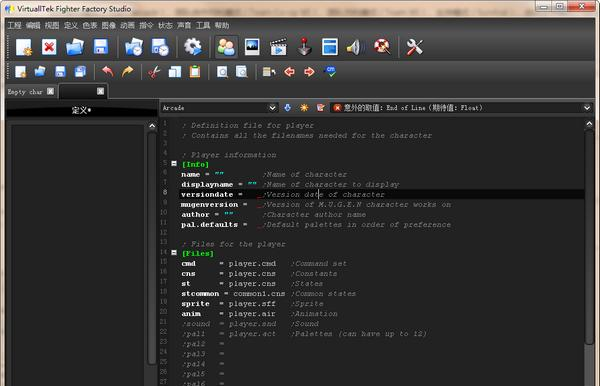Collapse the [Files] section
Viewport: 600px width, 386px height.
point(174,252)
